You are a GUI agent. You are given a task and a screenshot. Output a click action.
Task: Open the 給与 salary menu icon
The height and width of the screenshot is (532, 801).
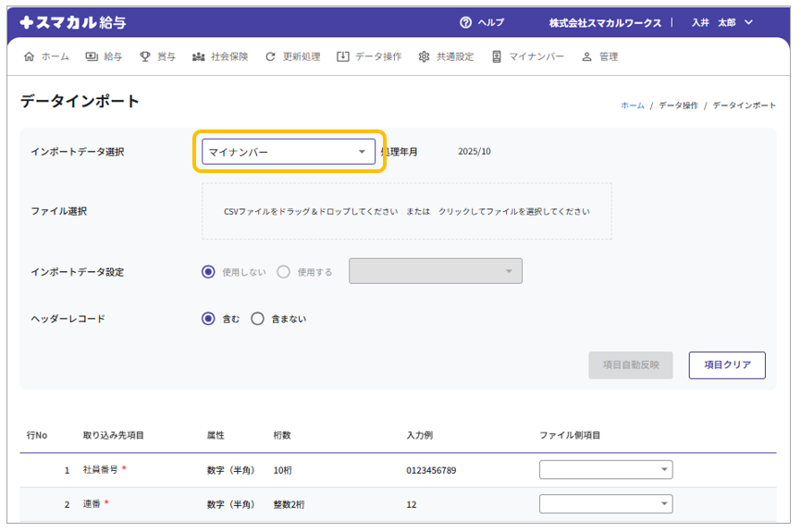[92, 56]
